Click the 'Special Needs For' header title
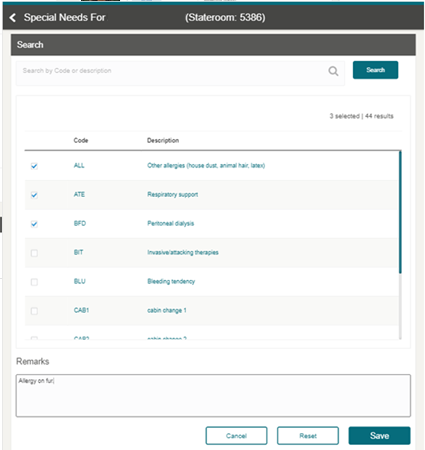 [64, 17]
